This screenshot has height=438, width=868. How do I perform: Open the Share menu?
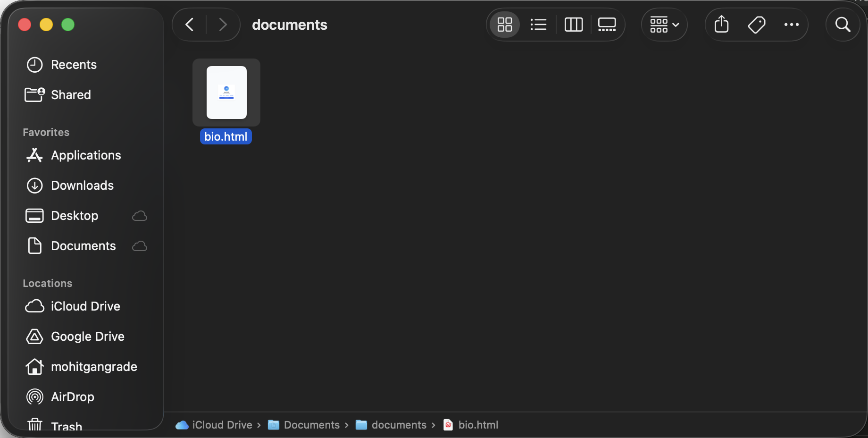(x=721, y=25)
